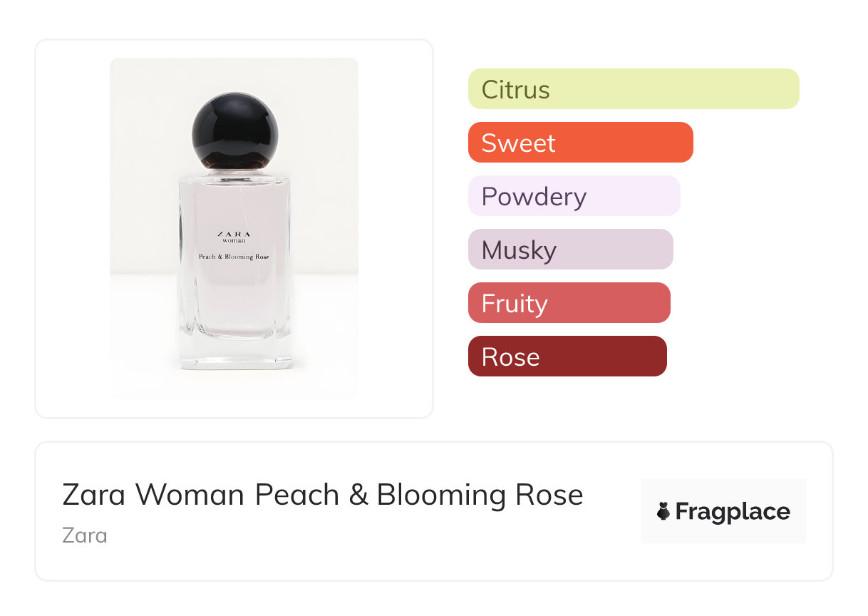Viewport: 868px width, 616px height.
Task: Click the Fragplace bottle logo icon
Action: (x=663, y=511)
